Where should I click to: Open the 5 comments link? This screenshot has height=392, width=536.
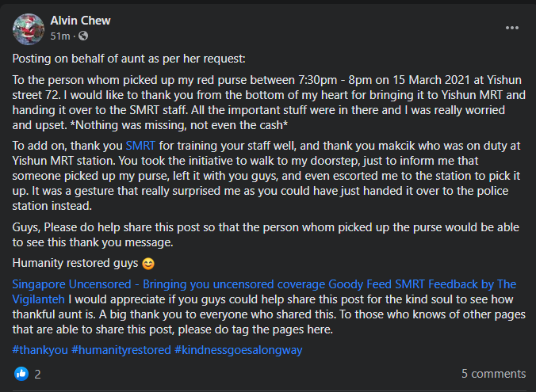(x=493, y=374)
